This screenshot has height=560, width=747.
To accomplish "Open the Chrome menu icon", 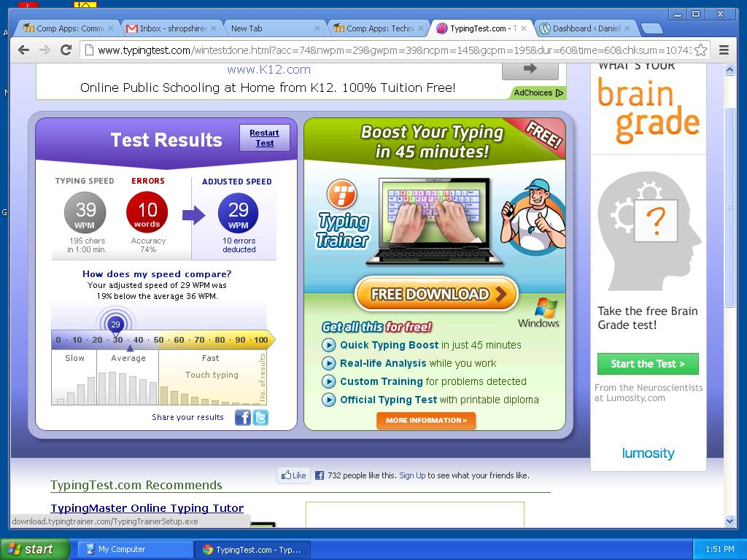I will [x=724, y=50].
